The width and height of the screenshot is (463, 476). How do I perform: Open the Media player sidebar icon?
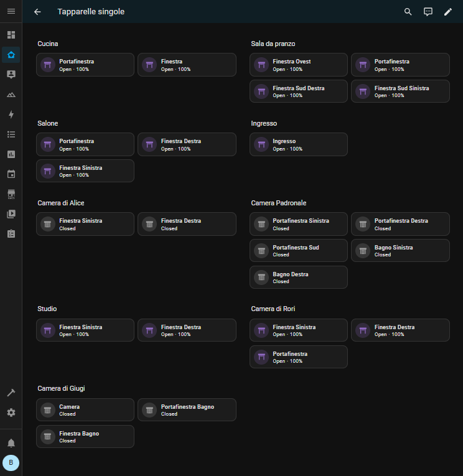[11, 214]
